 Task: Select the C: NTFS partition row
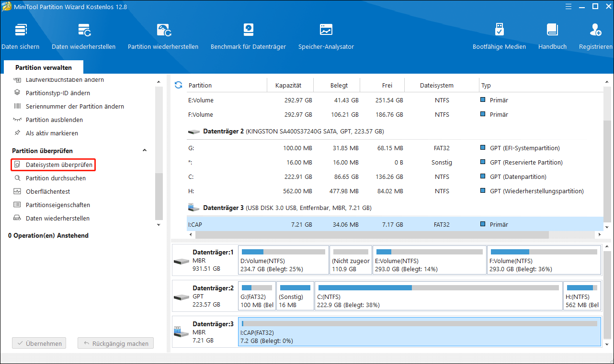click(x=395, y=177)
